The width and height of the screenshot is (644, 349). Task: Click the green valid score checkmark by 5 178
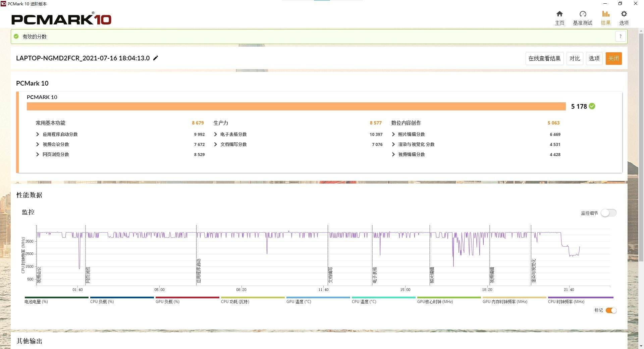click(592, 106)
